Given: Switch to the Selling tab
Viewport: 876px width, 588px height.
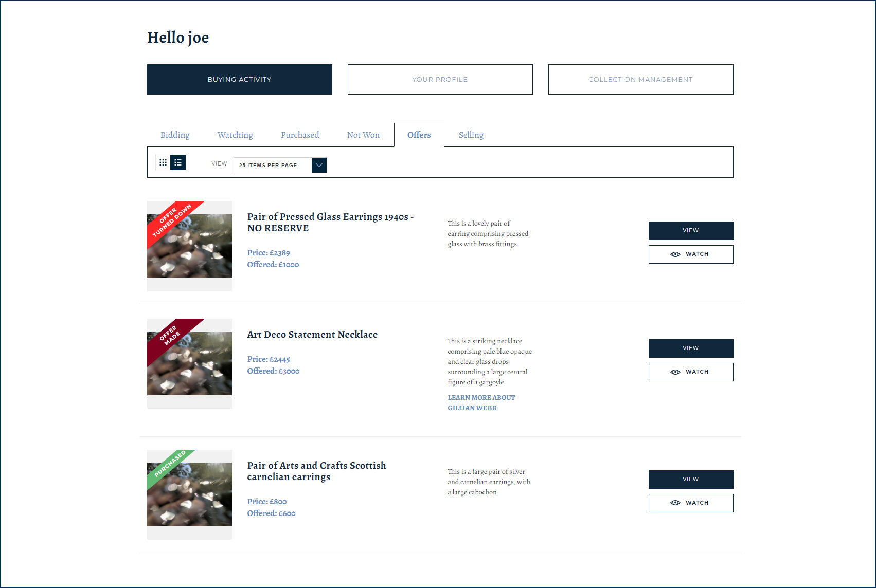Looking at the screenshot, I should click(x=471, y=135).
